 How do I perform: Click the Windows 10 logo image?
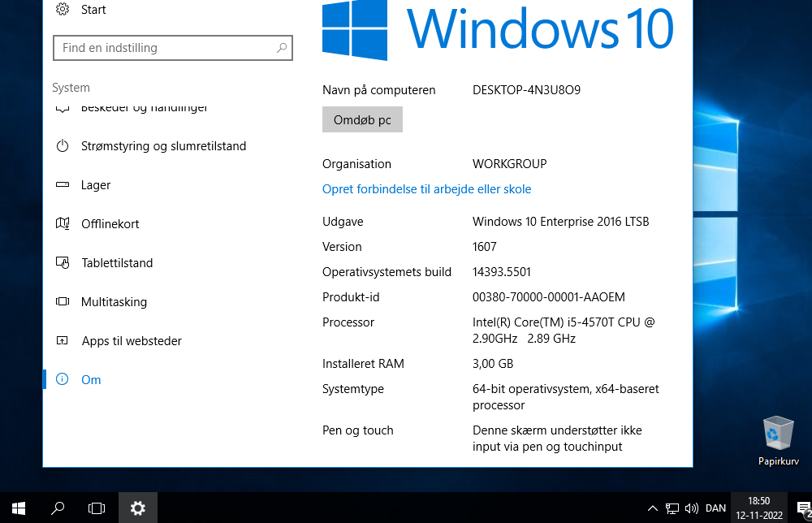tap(498, 29)
